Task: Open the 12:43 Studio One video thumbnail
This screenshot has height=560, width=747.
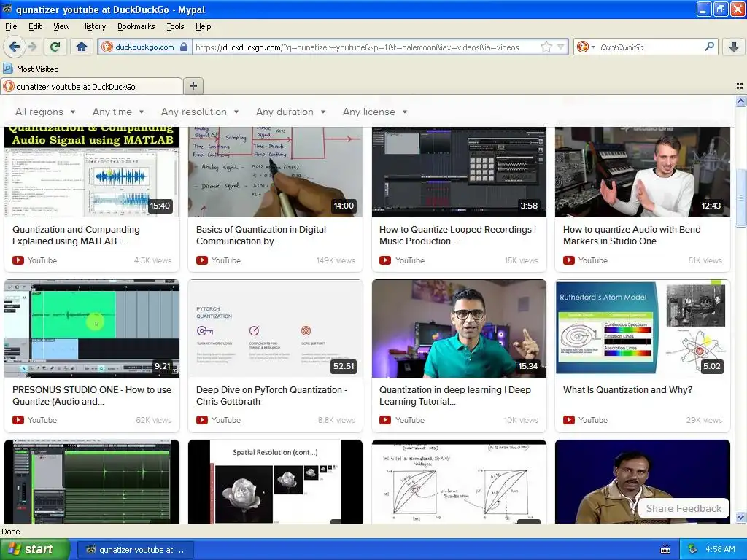Action: (x=643, y=171)
